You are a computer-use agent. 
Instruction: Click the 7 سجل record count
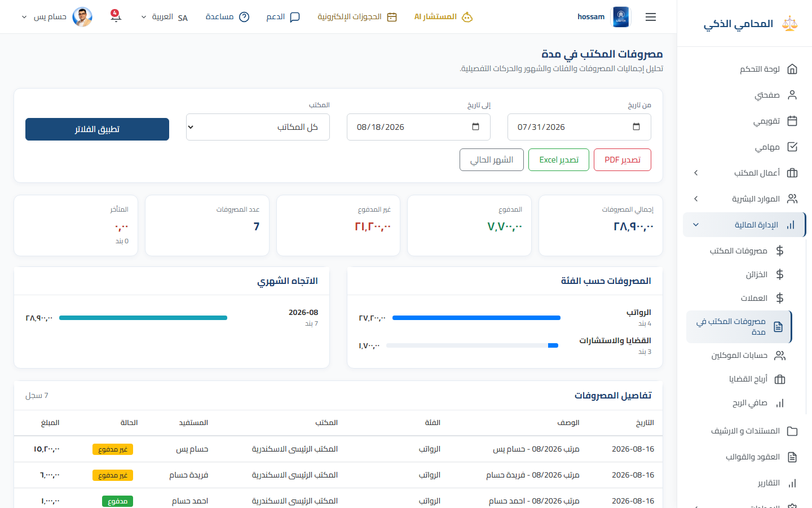(37, 396)
